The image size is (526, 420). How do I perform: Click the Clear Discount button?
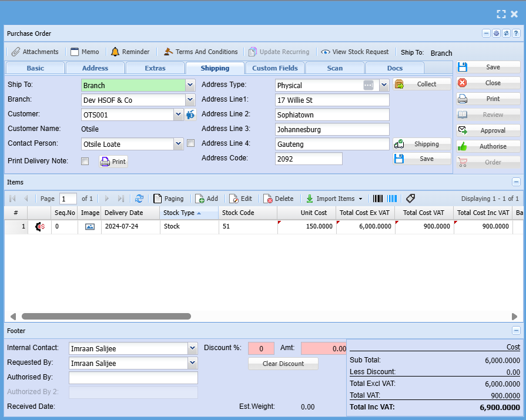point(283,364)
